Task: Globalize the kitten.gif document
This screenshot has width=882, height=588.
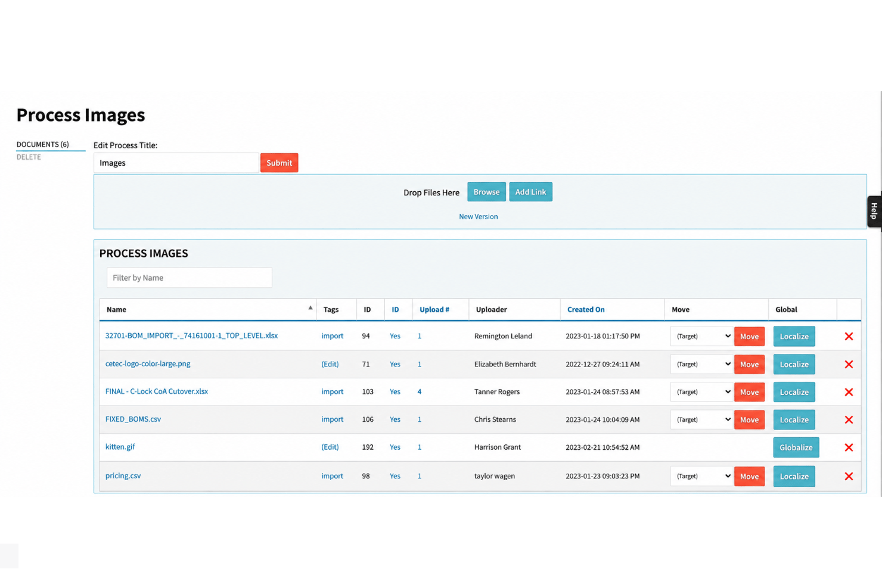Action: (x=796, y=447)
